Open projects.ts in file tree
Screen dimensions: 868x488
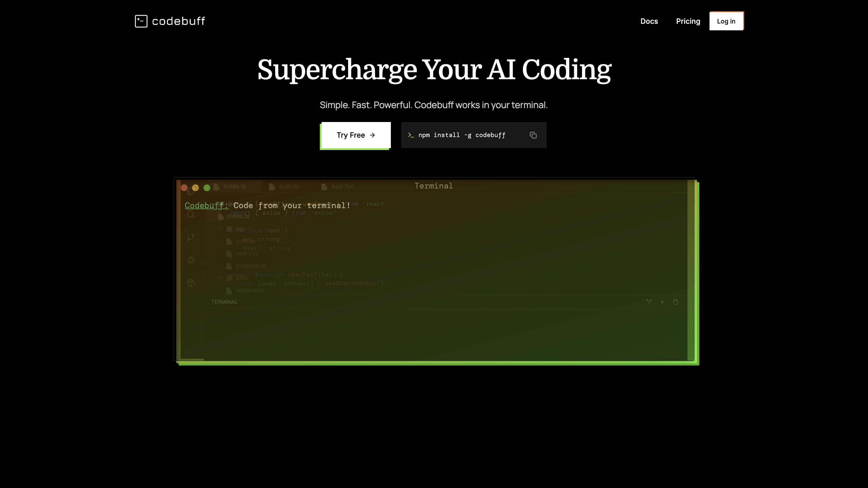point(250,266)
